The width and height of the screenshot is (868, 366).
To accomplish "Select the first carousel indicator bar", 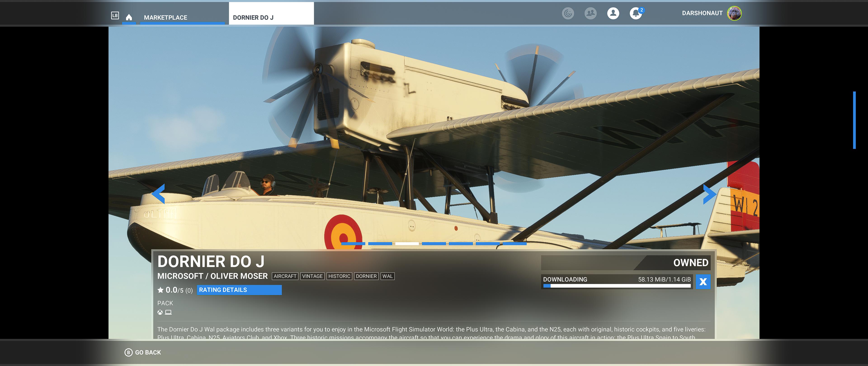I will [353, 244].
